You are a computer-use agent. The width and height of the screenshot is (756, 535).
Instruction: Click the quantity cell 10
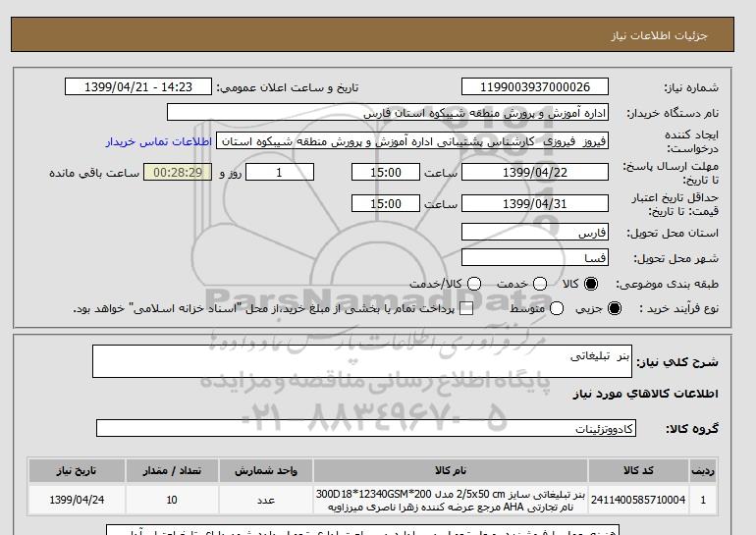tap(172, 500)
